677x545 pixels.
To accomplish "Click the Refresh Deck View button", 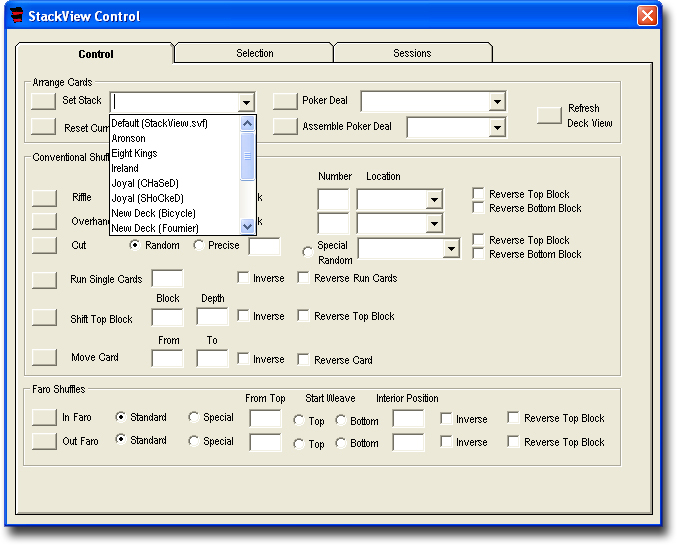I will click(549, 115).
